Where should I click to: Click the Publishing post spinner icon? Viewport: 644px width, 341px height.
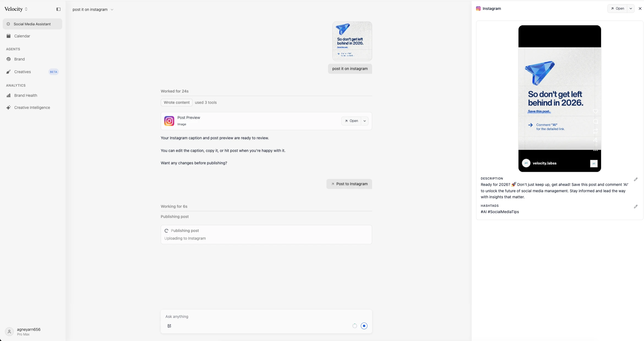click(167, 231)
